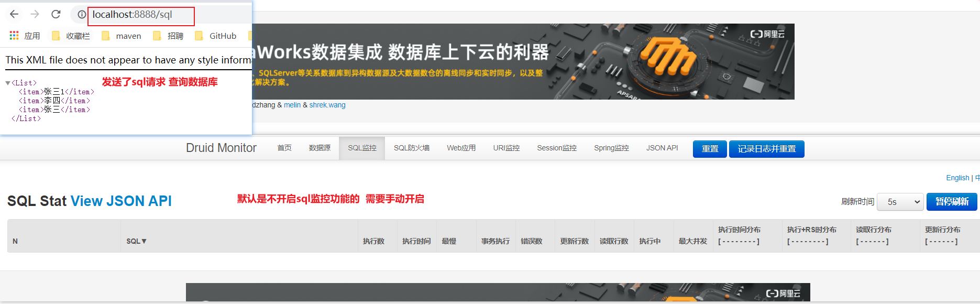Open the 收藏栏 bookmark folder
Viewport: 980px width, 304px height.
tap(71, 36)
